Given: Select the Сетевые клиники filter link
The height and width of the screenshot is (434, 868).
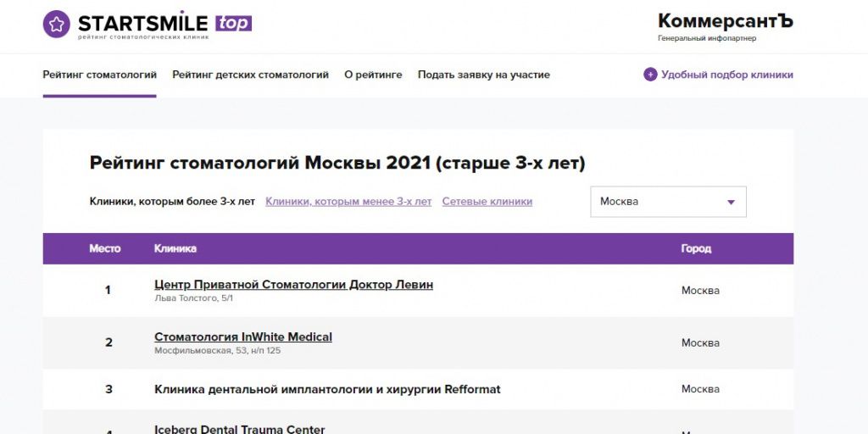Looking at the screenshot, I should [487, 202].
